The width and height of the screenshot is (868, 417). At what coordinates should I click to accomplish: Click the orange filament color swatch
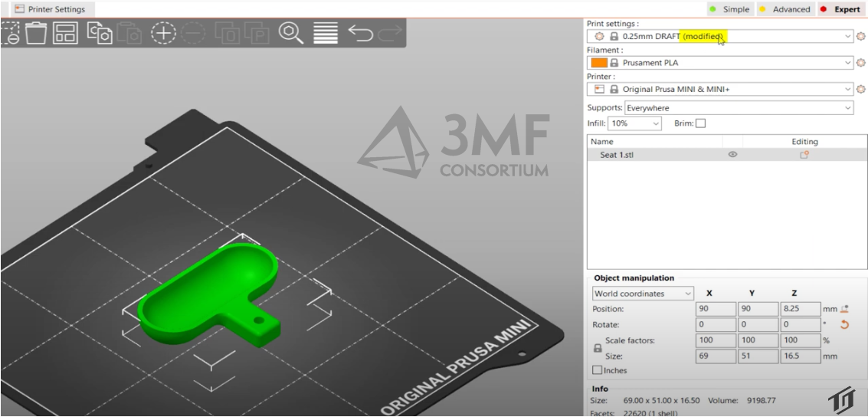click(x=599, y=63)
